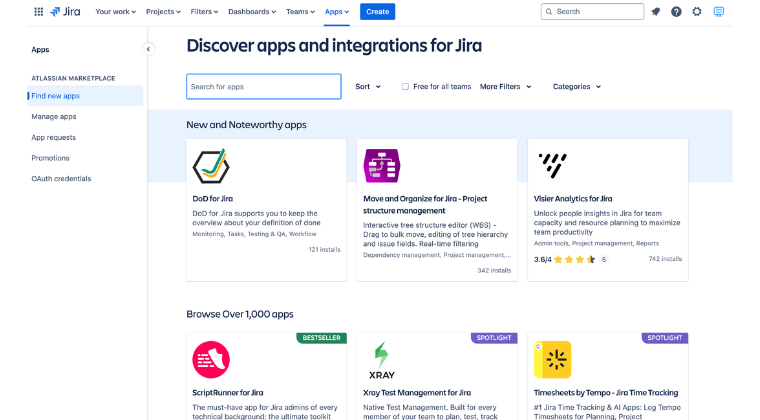Open the feedback monitor icon at top right
The height and width of the screenshot is (420, 760).
pos(719,12)
